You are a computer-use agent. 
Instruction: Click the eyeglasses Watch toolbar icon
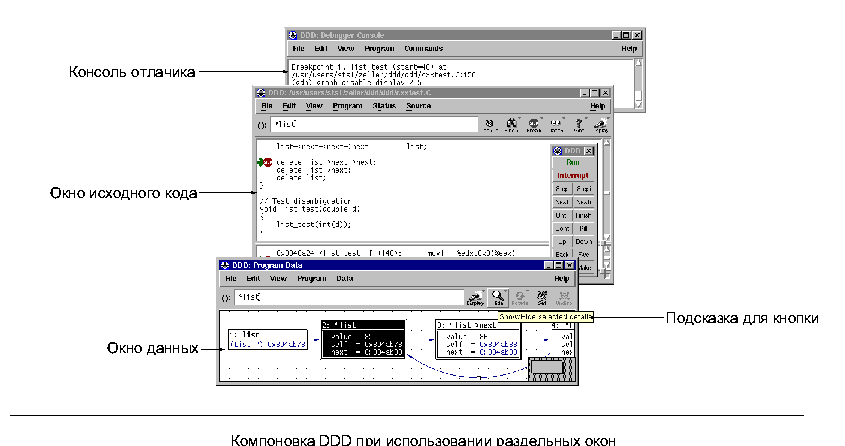click(556, 125)
